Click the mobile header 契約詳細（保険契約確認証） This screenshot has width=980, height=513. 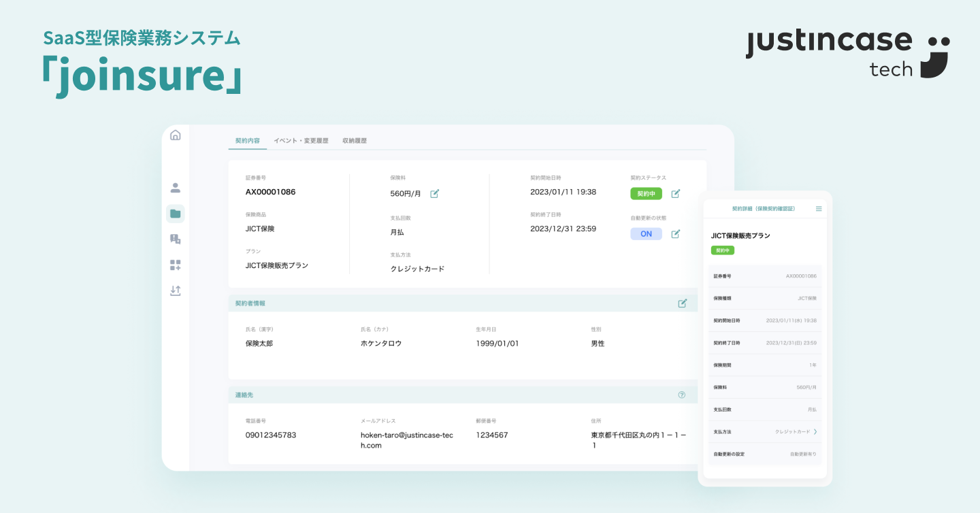point(763,208)
